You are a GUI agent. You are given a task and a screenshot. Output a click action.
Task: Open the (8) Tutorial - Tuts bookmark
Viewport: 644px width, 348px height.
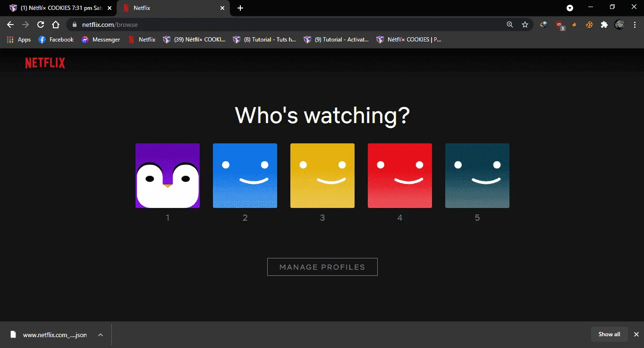tap(264, 40)
